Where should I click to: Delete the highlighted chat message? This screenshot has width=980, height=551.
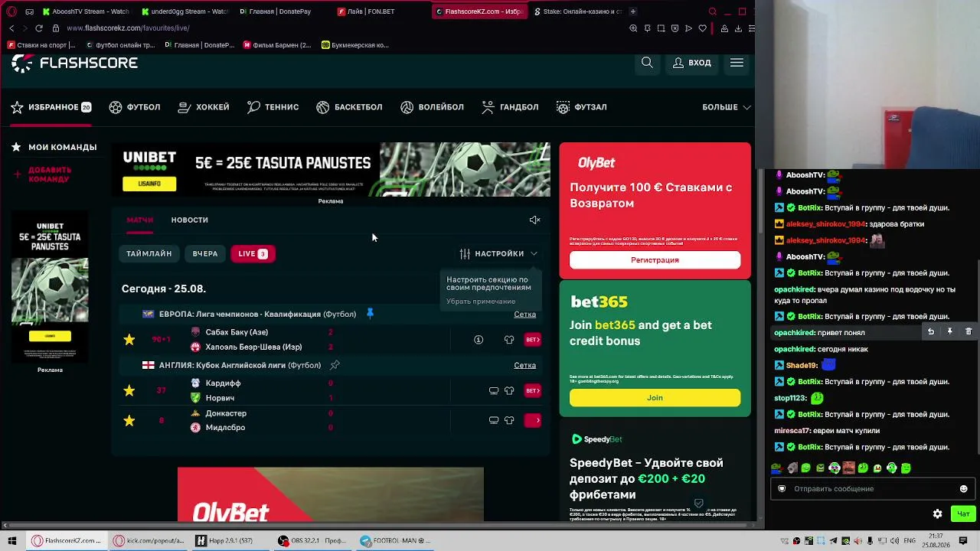[968, 331]
